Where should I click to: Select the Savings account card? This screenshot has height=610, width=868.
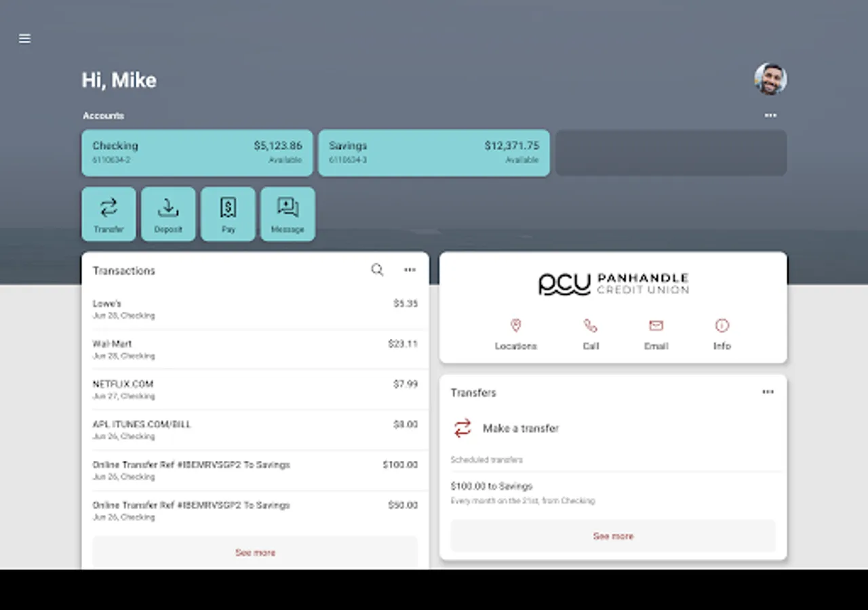pyautogui.click(x=433, y=152)
